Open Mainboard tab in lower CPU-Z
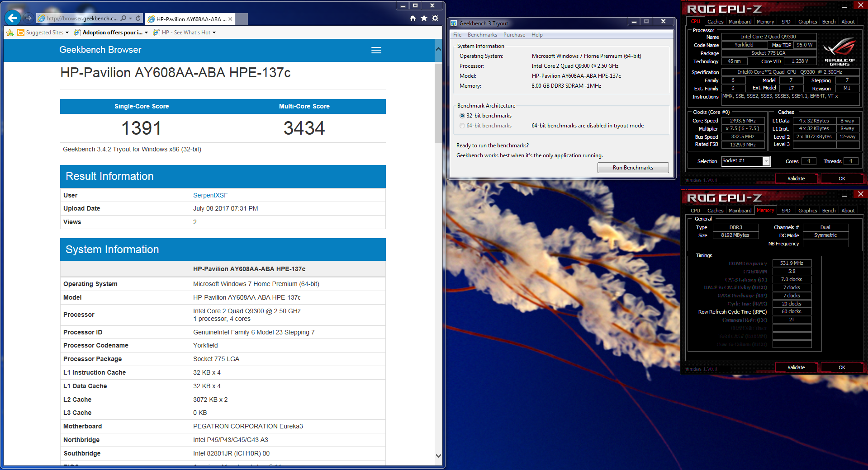 [x=740, y=211]
